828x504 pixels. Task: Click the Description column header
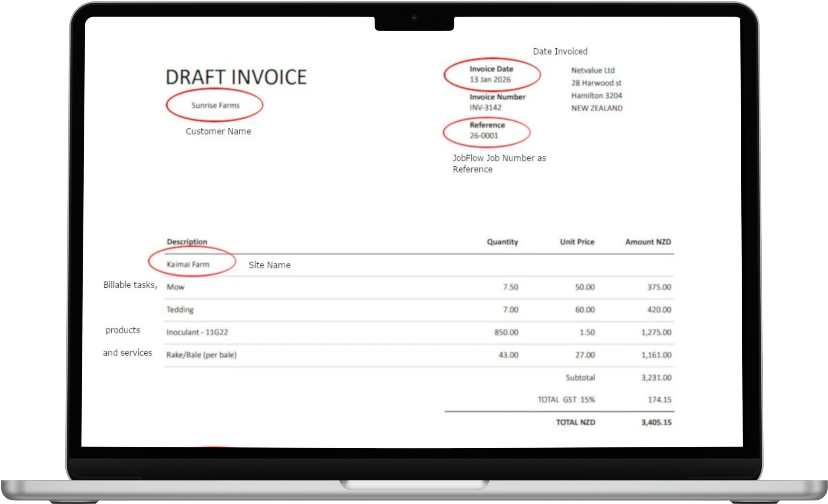coord(187,242)
